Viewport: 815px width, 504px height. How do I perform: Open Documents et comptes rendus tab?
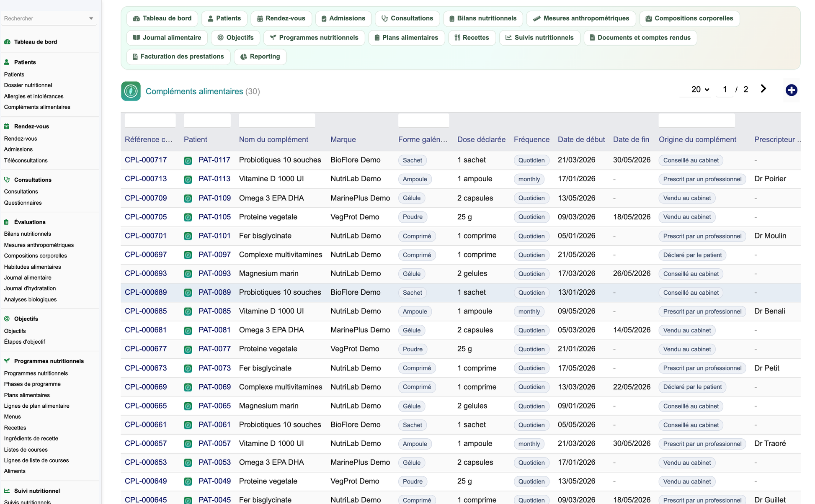[640, 38]
